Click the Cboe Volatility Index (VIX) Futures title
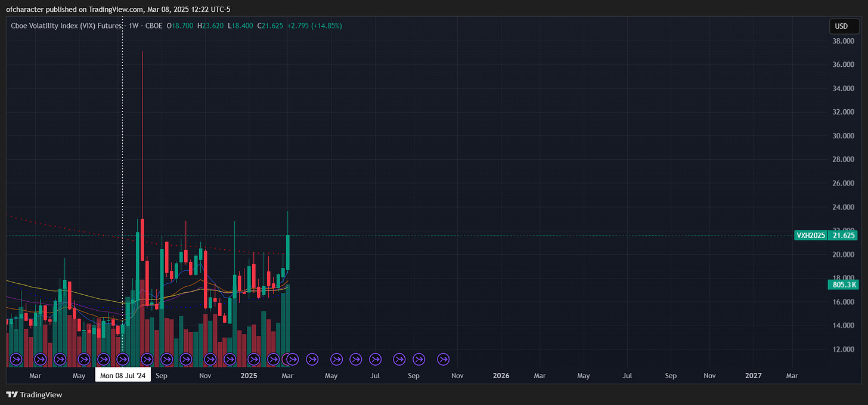Image resolution: width=868 pixels, height=405 pixels. pyautogui.click(x=67, y=26)
